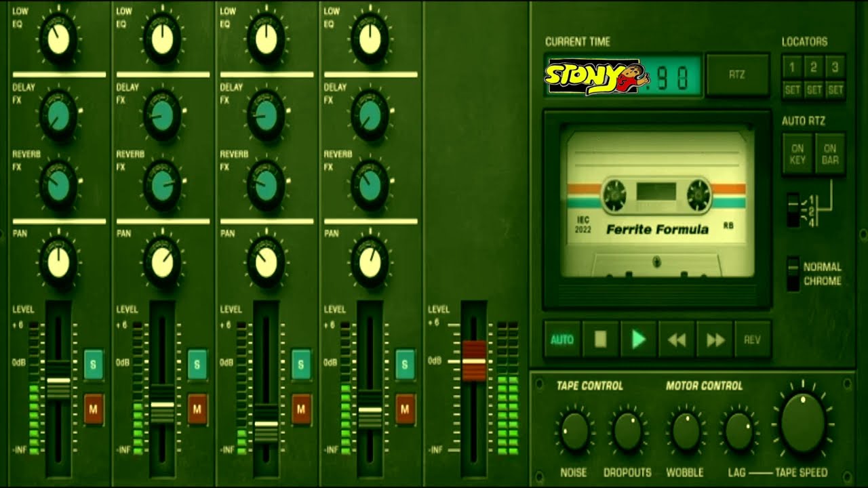Click the Play button on the tape deck

coord(638,340)
